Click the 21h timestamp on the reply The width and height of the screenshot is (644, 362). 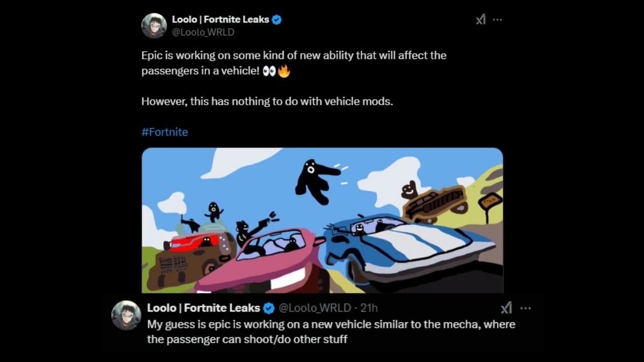369,308
